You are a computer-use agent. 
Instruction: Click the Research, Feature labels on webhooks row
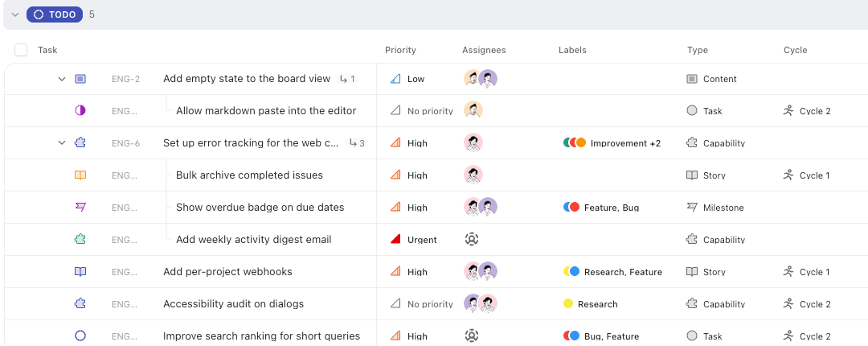(x=612, y=272)
